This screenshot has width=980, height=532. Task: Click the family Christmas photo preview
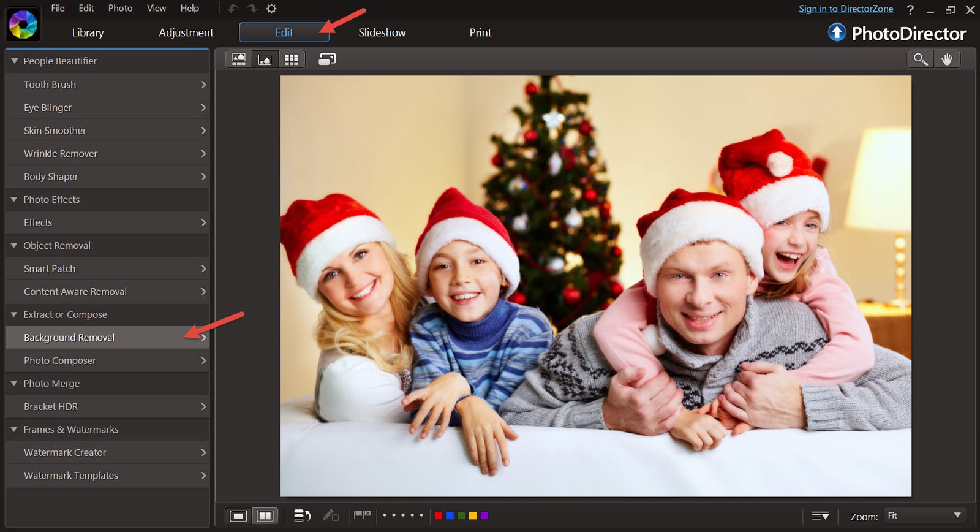[595, 286]
